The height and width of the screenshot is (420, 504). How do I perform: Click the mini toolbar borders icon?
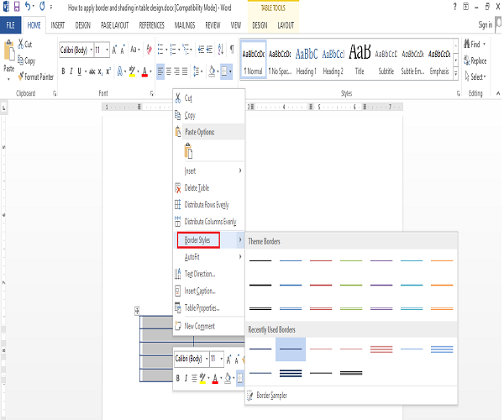pos(239,378)
